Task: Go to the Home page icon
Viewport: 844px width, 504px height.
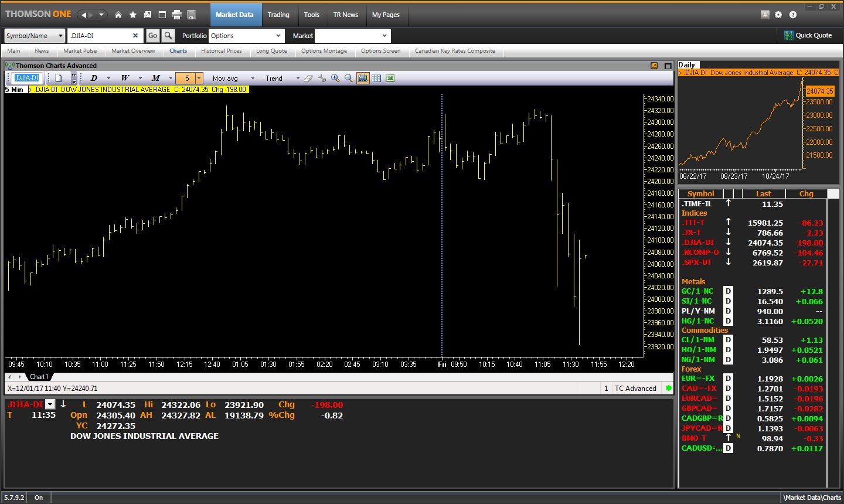Action: tap(118, 15)
